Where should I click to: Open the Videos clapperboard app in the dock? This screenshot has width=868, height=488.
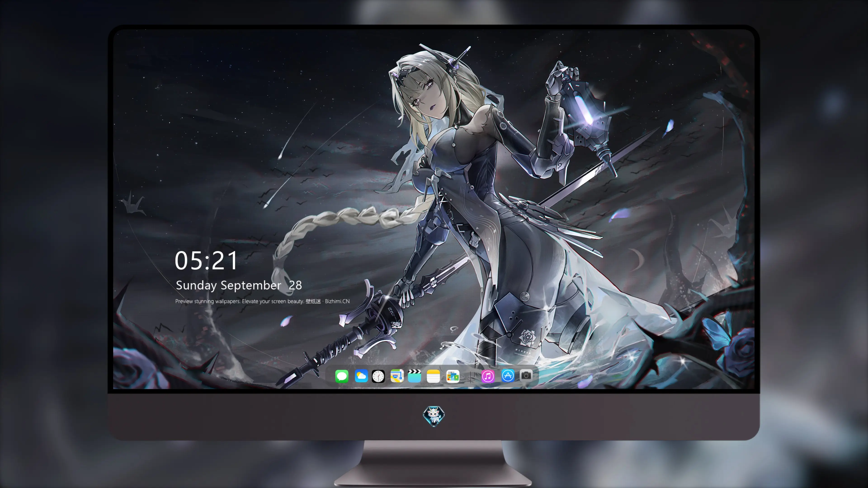415,376
